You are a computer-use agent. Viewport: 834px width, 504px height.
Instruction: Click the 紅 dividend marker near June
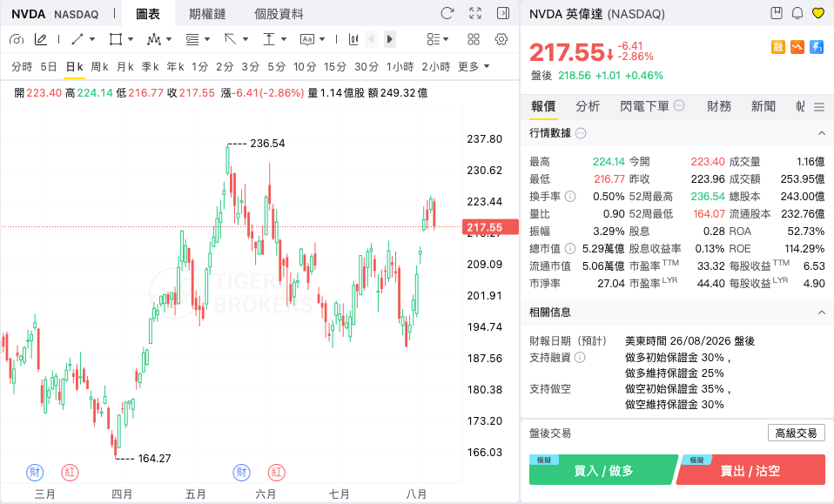coord(277,472)
